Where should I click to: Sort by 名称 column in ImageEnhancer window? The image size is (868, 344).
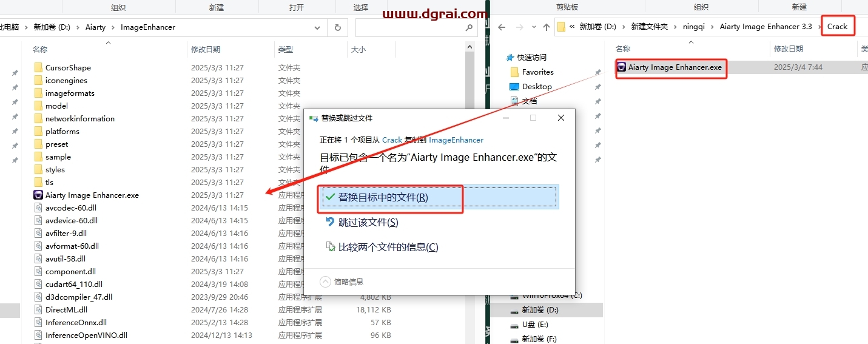(x=40, y=50)
